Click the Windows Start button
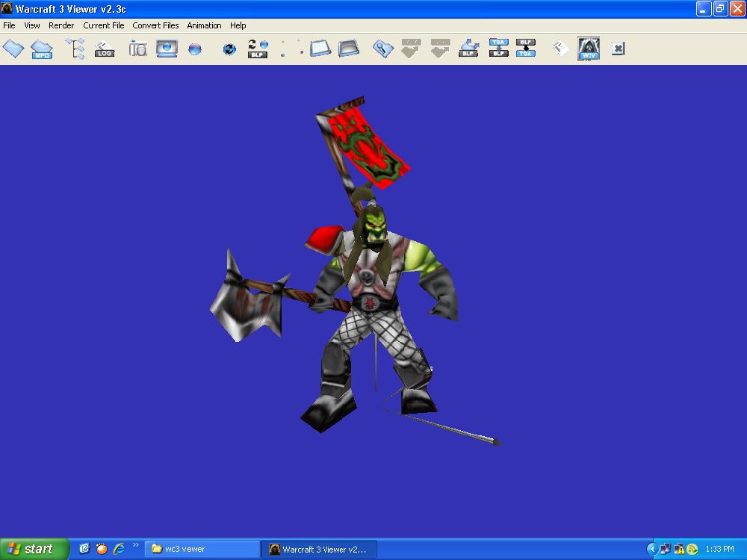Viewport: 747px width, 560px height. [34, 549]
